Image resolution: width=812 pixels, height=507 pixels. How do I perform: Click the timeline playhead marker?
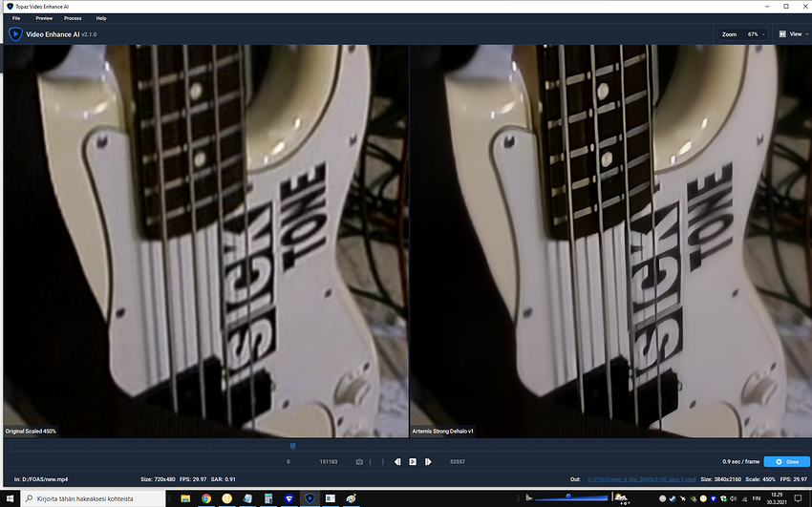tap(292, 446)
